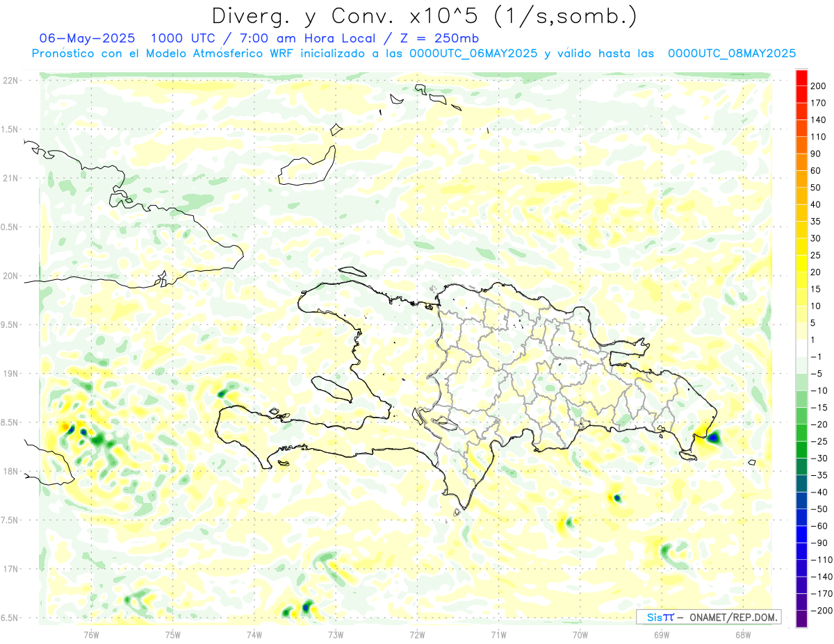Click the convergence spot at map bottom near 73W
The width and height of the screenshot is (834, 644).
pos(307,609)
